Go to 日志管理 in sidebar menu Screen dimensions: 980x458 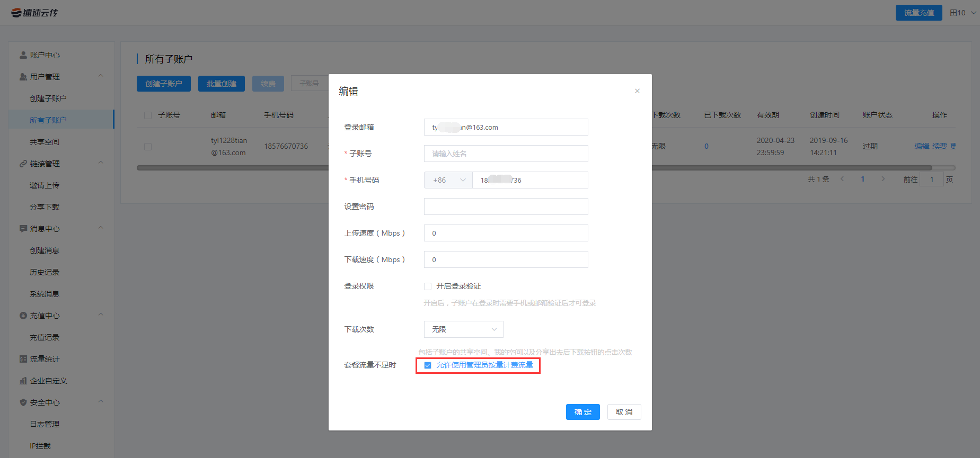click(45, 424)
